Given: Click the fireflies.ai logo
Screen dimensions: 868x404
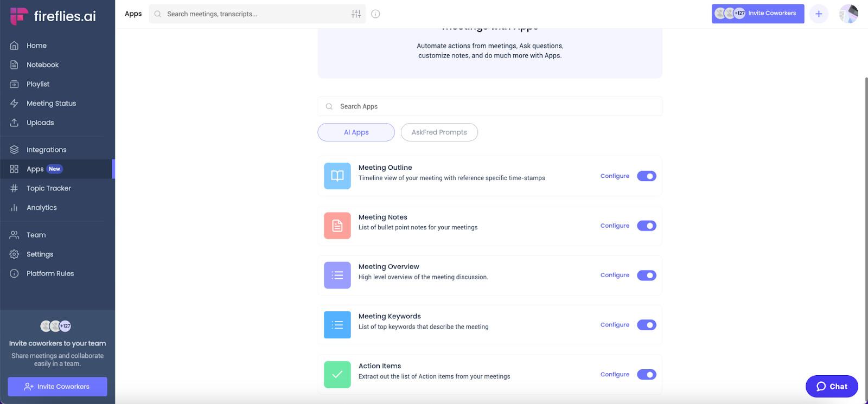Looking at the screenshot, I should [53, 16].
